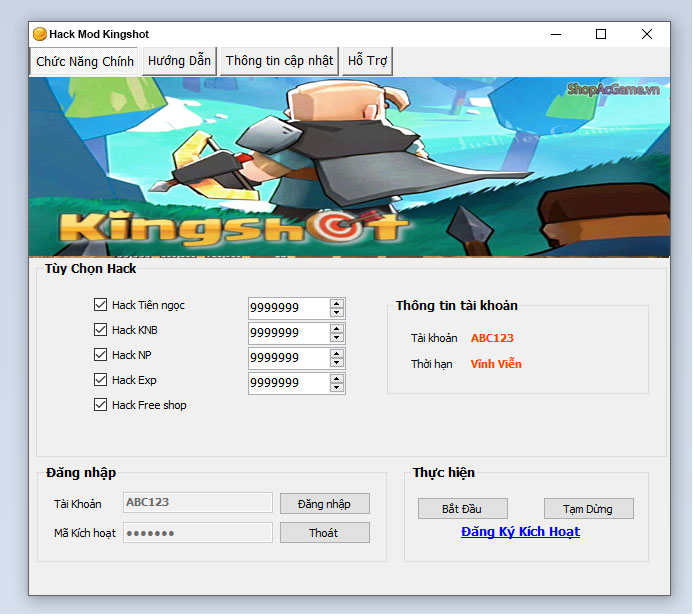Decrease the Hack Exp value with down arrow
The height and width of the screenshot is (616, 693).
(337, 388)
